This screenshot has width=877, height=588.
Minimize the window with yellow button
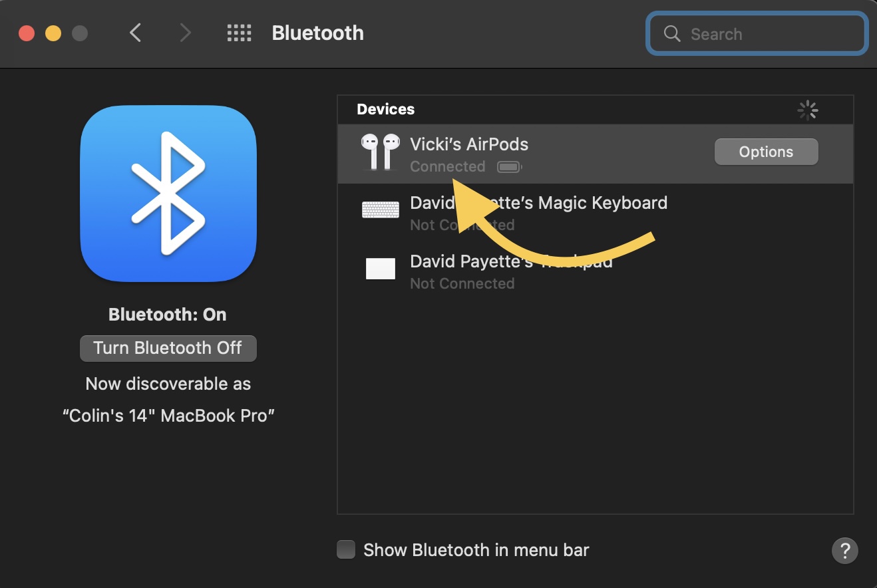tap(53, 33)
